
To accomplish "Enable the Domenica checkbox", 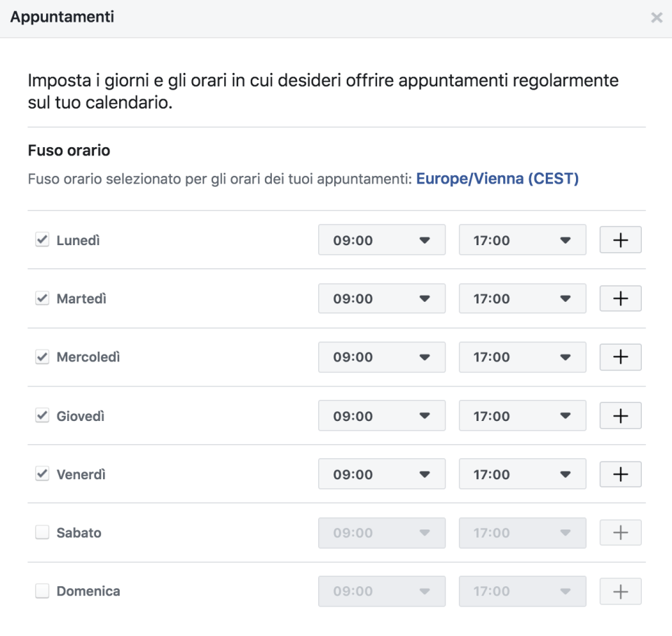I will 43,591.
